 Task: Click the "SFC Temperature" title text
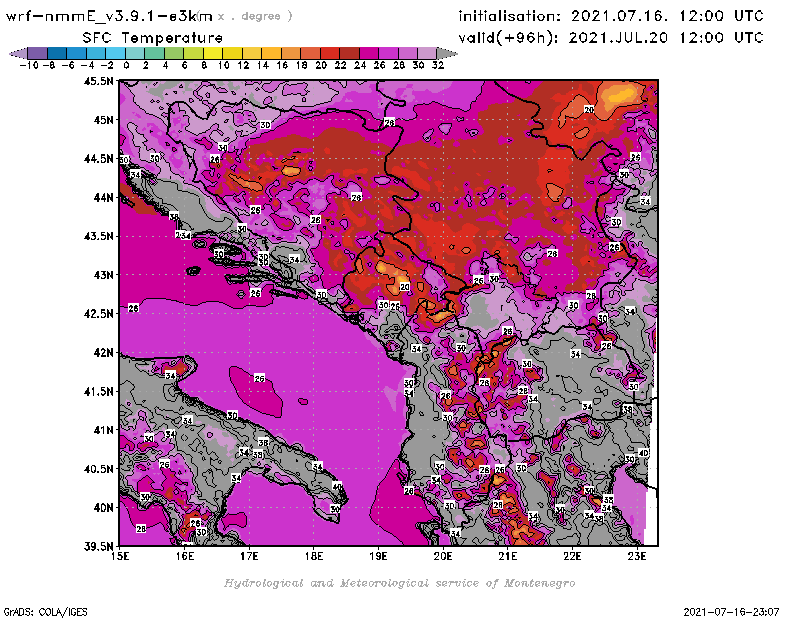pos(153,38)
